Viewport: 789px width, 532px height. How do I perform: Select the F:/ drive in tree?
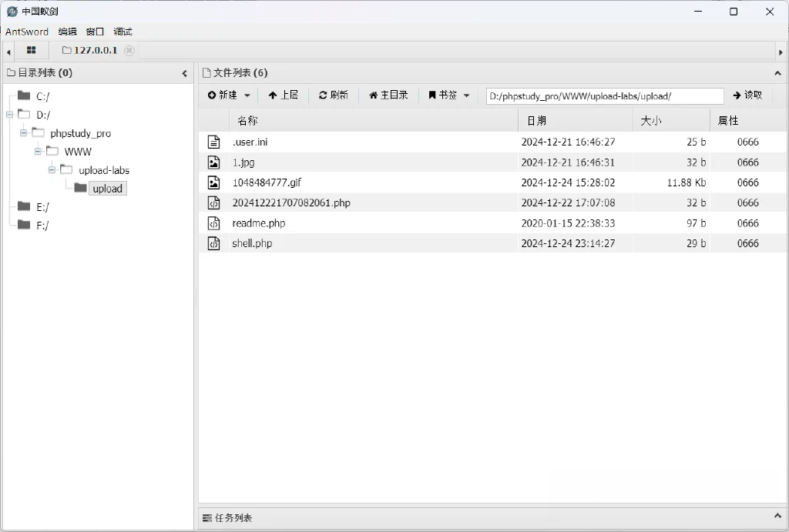coord(43,226)
